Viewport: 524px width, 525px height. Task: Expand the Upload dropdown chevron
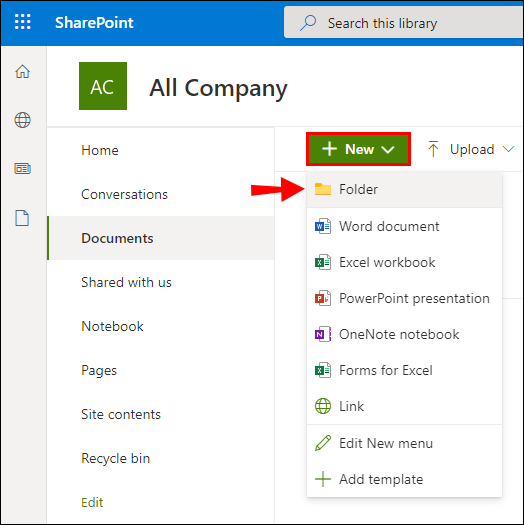[508, 149]
